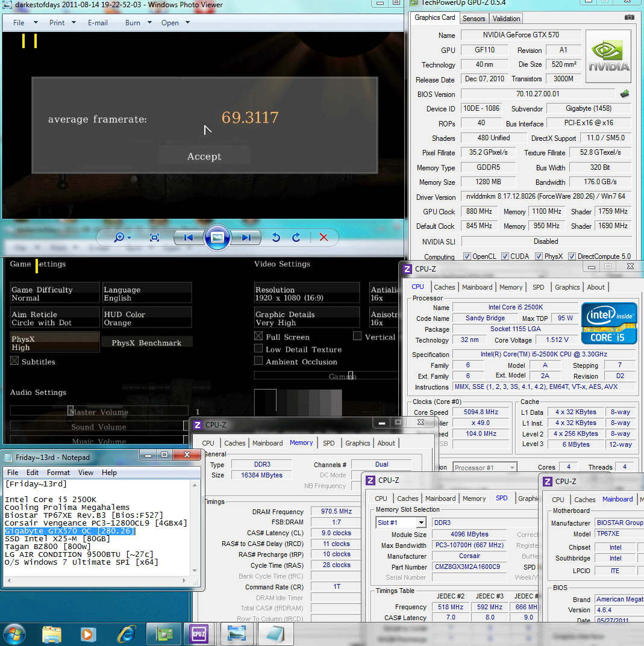Image resolution: width=644 pixels, height=646 pixels.
Task: Toggle the Subtitles checkbox
Action: coord(14,361)
